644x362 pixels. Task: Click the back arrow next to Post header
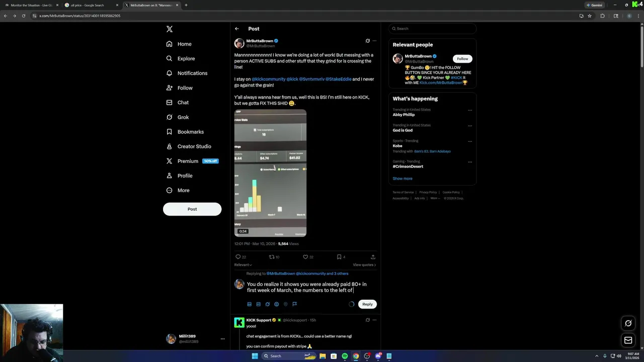237,29
